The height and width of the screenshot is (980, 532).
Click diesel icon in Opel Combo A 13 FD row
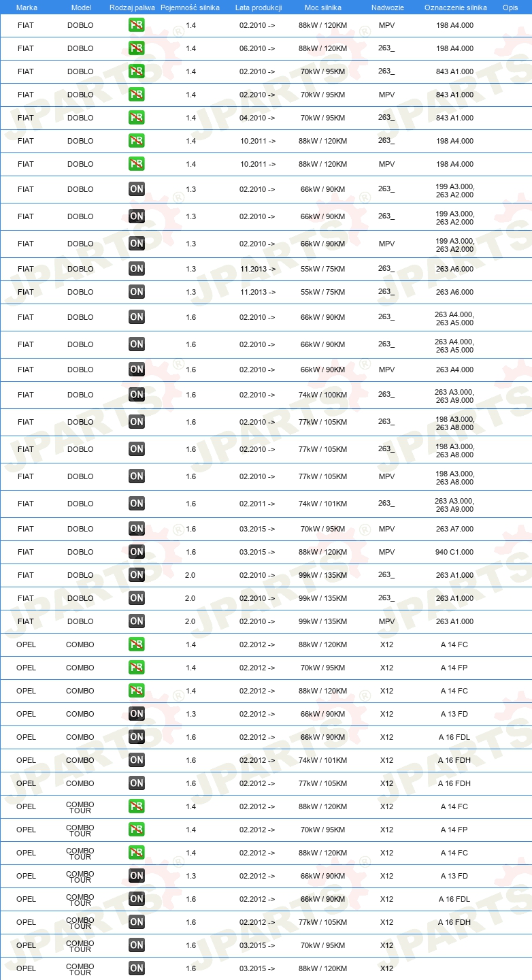tap(136, 714)
